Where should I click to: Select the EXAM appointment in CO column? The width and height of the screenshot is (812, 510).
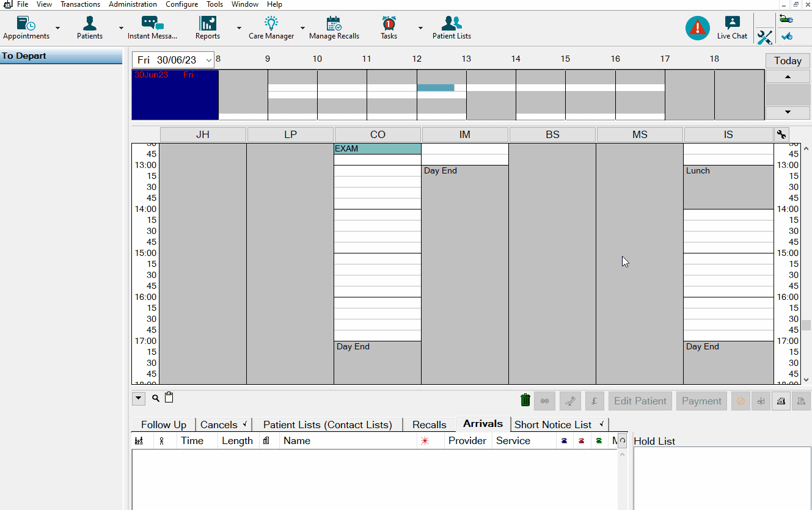[376, 148]
